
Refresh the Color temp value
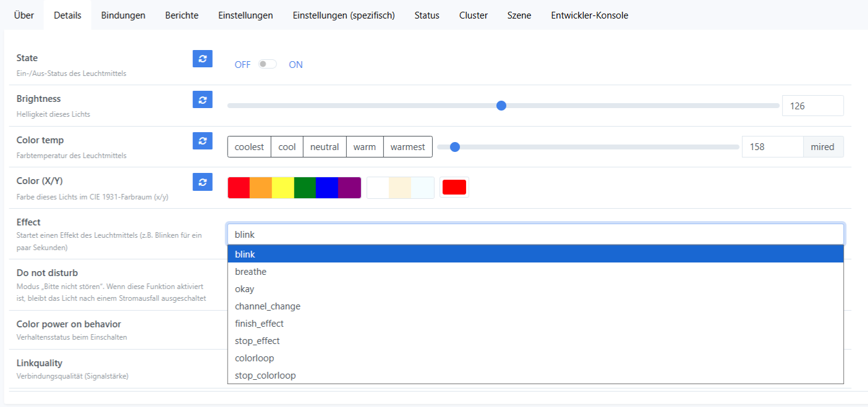click(202, 141)
